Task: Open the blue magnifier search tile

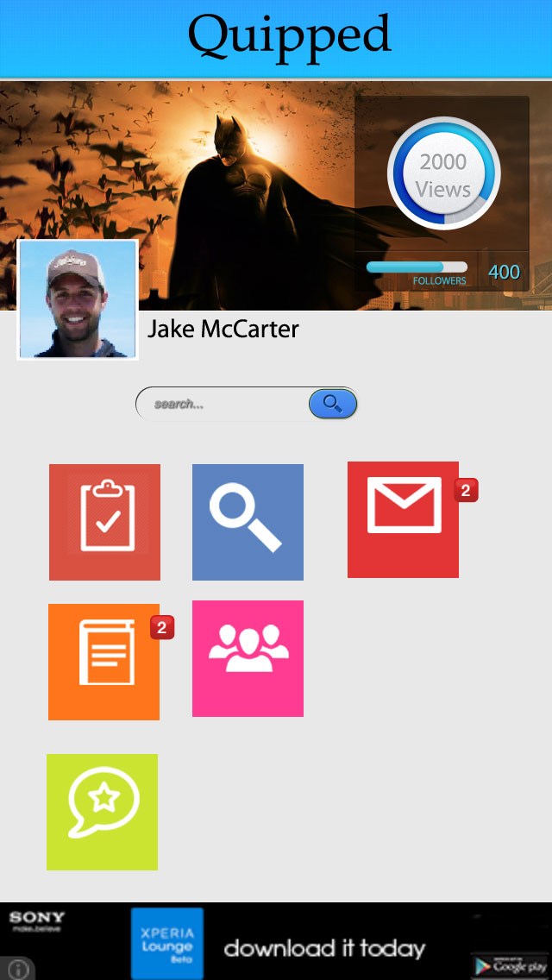Action: [x=248, y=522]
